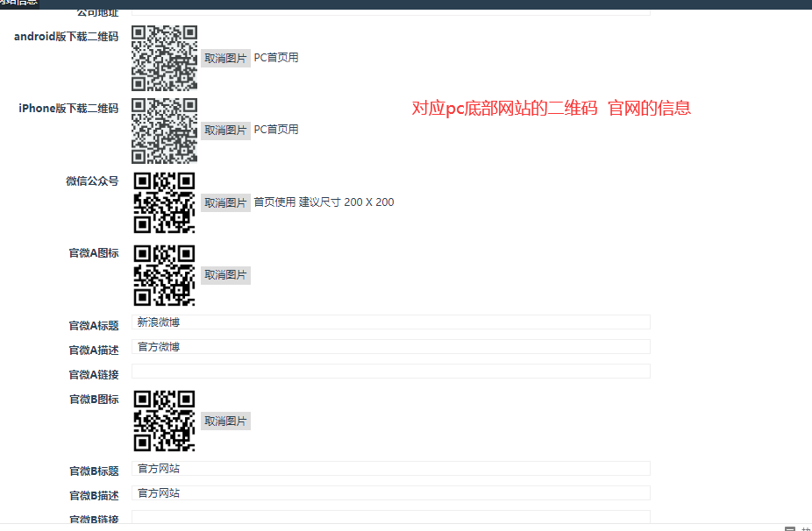This screenshot has height=531, width=812.
Task: Remove the android download QR code image
Action: click(225, 58)
